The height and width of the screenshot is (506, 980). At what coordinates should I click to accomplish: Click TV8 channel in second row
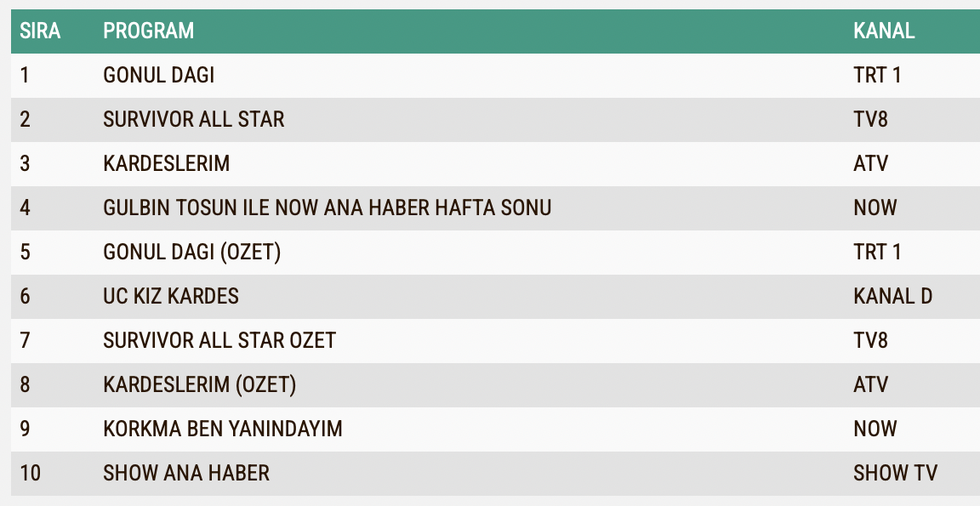[870, 119]
